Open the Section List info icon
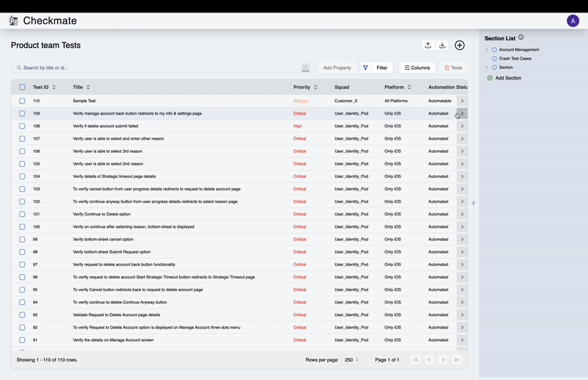The width and height of the screenshot is (588, 380). click(521, 37)
